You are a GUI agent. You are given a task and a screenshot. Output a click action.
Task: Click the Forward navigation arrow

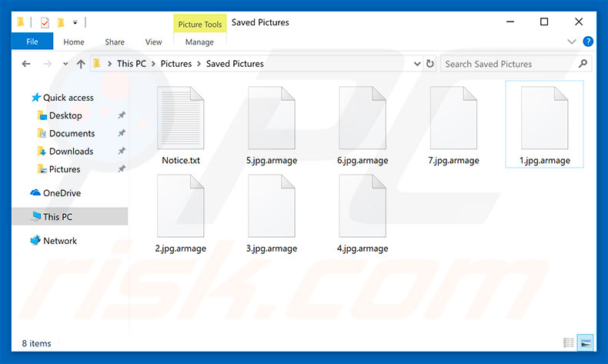click(x=47, y=64)
